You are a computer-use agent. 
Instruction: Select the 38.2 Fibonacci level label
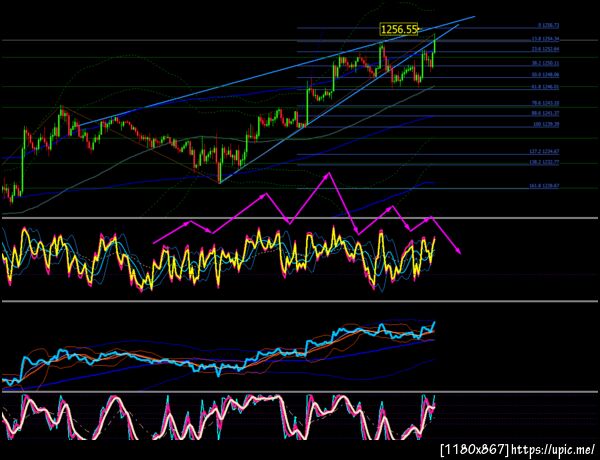[546, 63]
